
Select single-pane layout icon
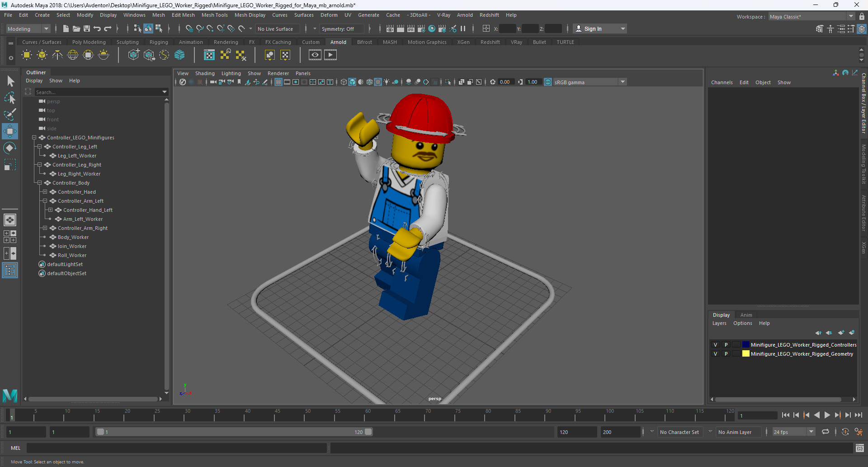[10, 220]
